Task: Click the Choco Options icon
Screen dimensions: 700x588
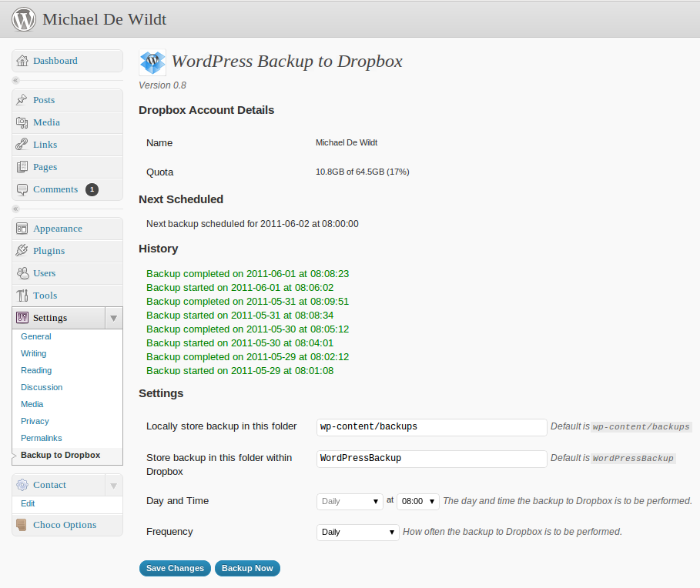Action: (22, 525)
